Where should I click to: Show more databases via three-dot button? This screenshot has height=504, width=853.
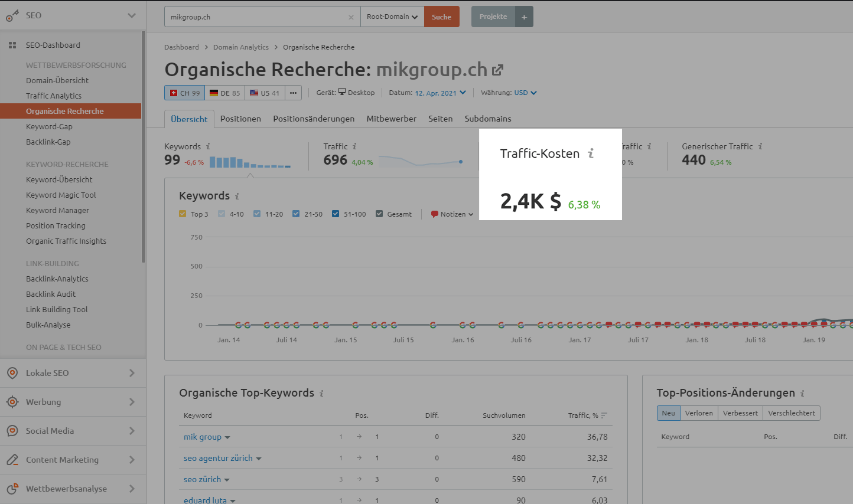(x=294, y=93)
